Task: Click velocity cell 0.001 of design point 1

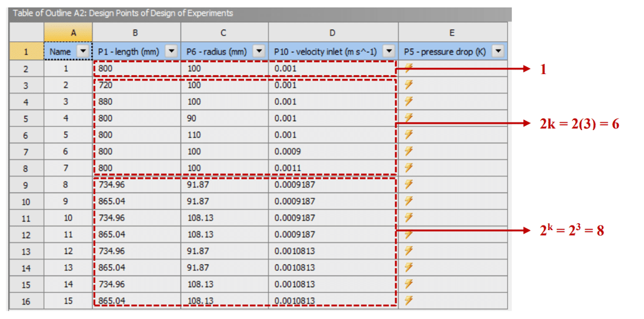Action: pos(333,69)
